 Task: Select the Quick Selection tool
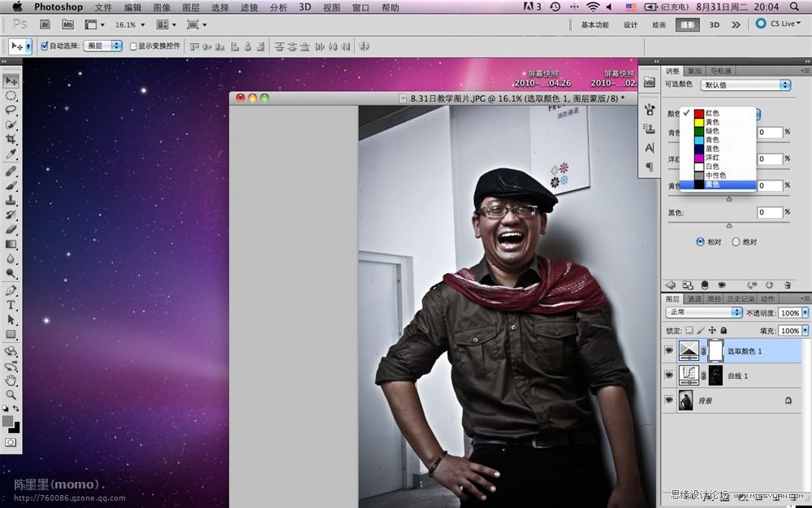click(x=11, y=124)
